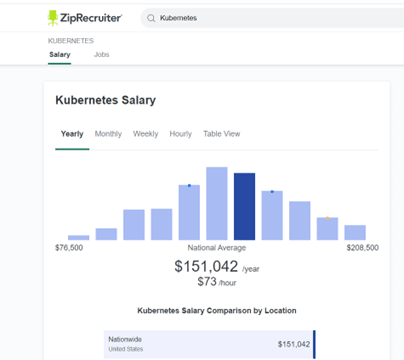Viewport: 404px width, 360px height.
Task: Select the Nationwide United States row
Action: [x=210, y=344]
